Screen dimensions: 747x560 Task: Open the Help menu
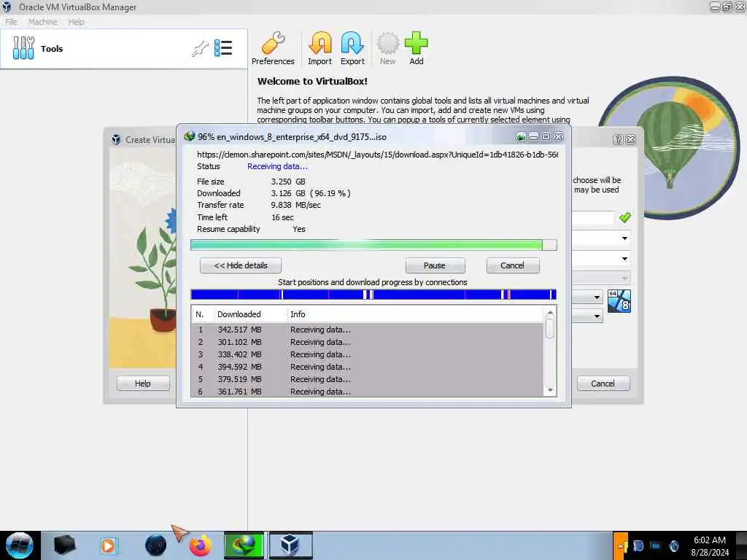tap(76, 22)
